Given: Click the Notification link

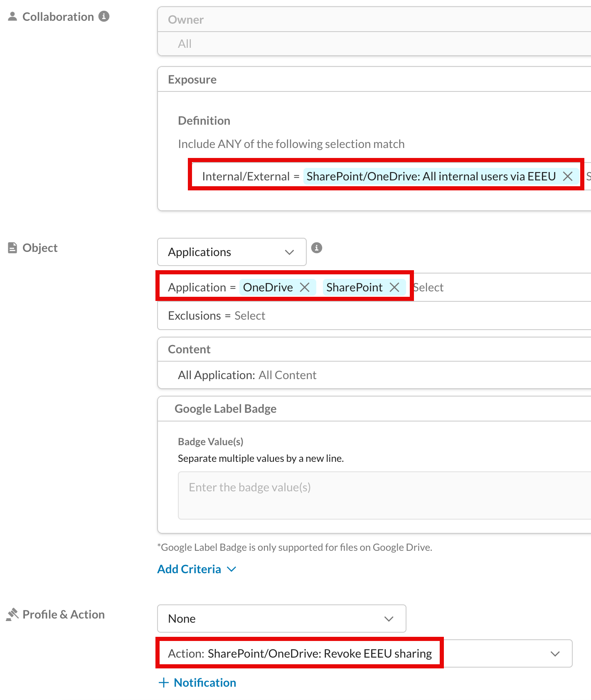Looking at the screenshot, I should pyautogui.click(x=205, y=683).
